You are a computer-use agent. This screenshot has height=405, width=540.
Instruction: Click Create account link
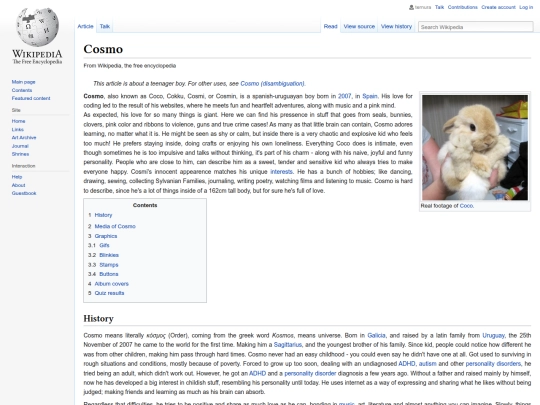(498, 7)
